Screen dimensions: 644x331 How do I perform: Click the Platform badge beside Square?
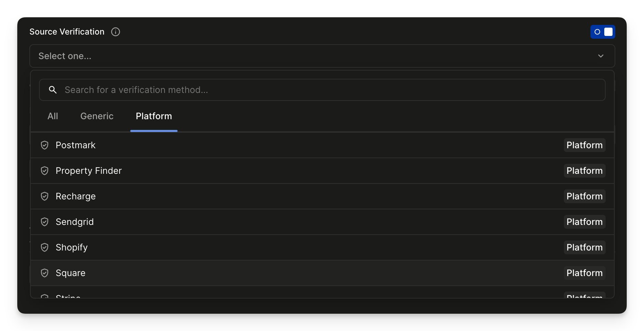584,273
